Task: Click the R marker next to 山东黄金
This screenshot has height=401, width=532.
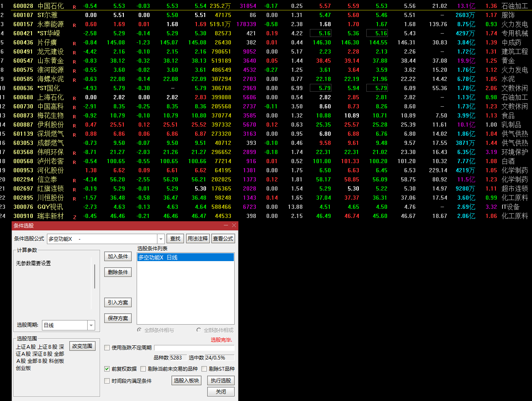Action: pos(74,62)
